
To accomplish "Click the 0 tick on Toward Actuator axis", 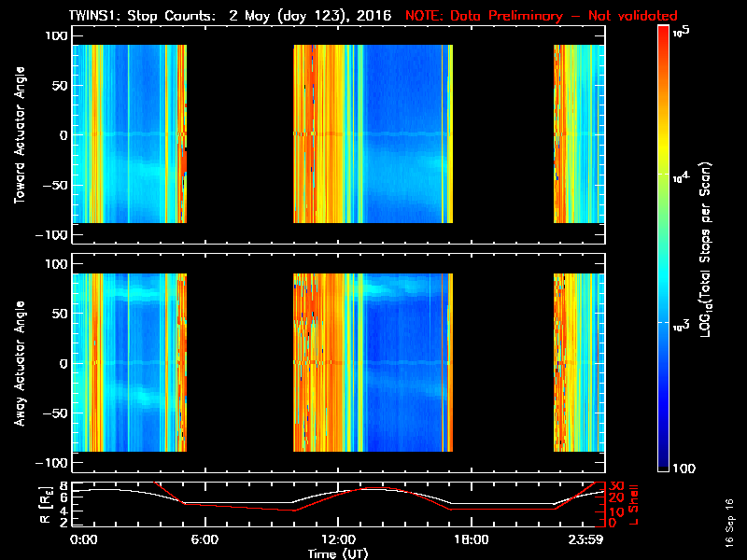I will (x=63, y=135).
